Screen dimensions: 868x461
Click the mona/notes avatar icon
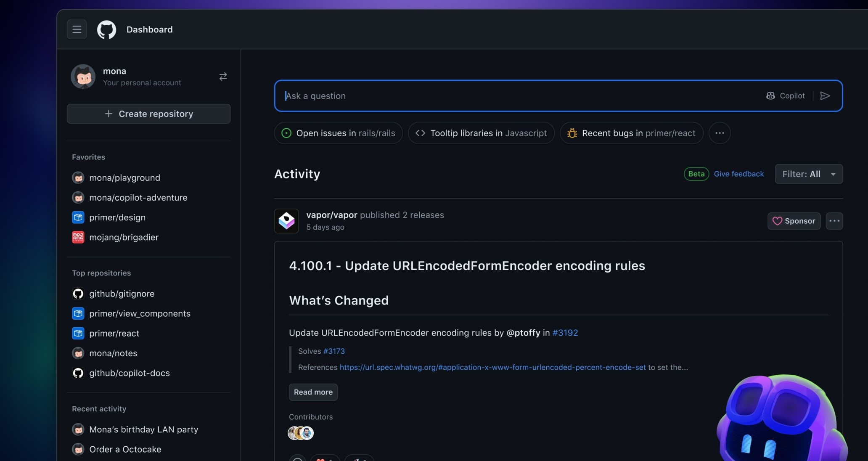(x=78, y=353)
